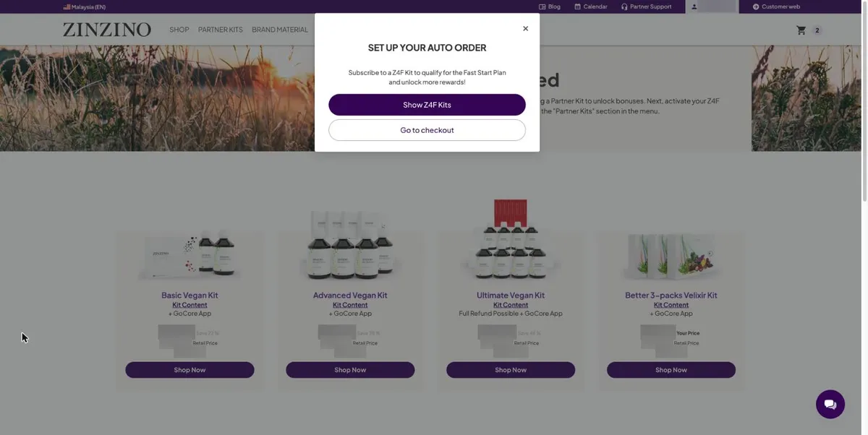Open the shopping cart icon
This screenshot has height=435, width=868.
[801, 30]
